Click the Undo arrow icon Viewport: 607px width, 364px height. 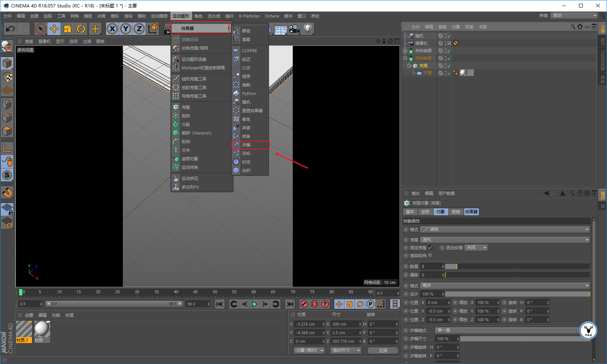(x=10, y=29)
